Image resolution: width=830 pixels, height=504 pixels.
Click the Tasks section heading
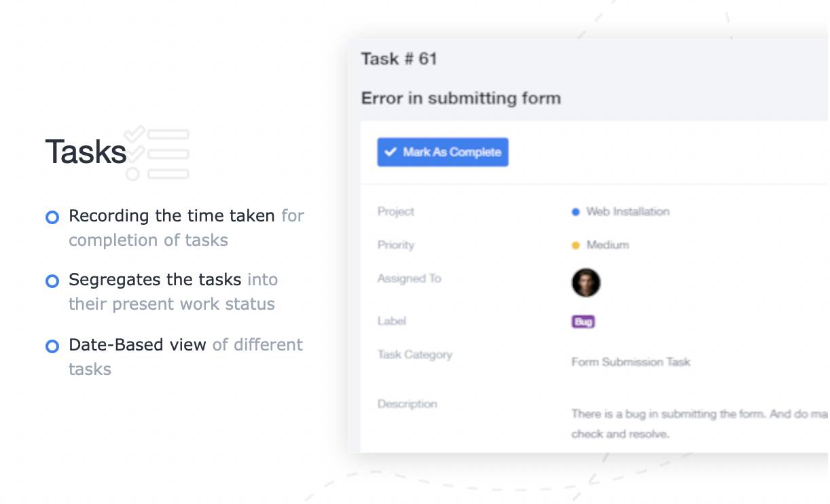coord(86,152)
